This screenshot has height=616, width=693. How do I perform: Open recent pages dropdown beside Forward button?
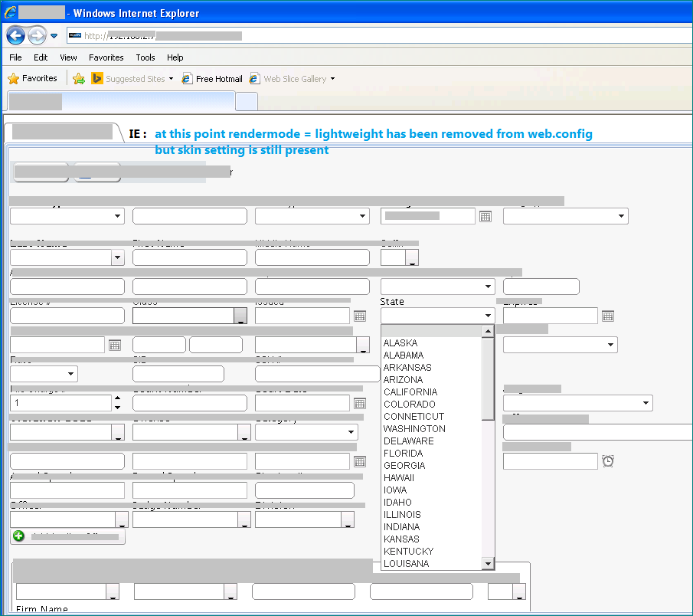54,36
